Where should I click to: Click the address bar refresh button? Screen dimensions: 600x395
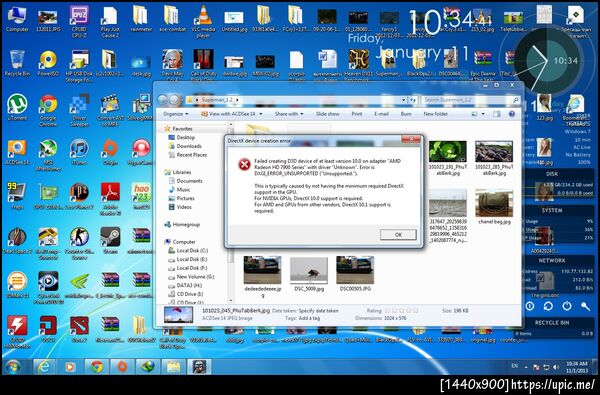412,100
